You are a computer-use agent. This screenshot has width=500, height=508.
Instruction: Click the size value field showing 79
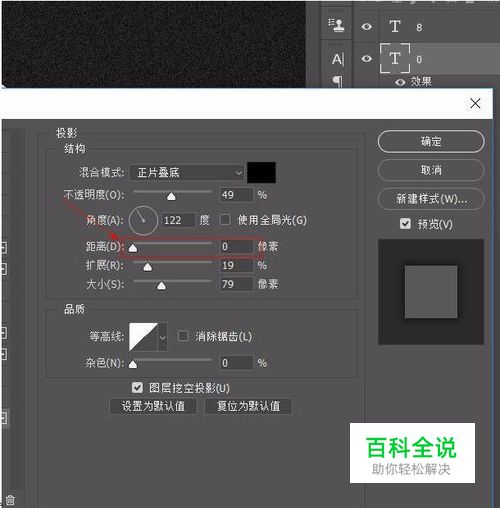[x=236, y=284]
